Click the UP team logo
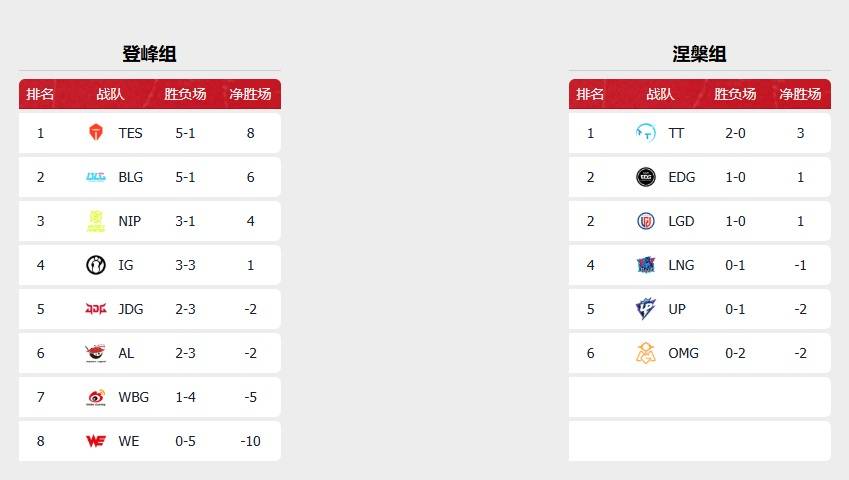The width and height of the screenshot is (849, 480). coord(646,309)
